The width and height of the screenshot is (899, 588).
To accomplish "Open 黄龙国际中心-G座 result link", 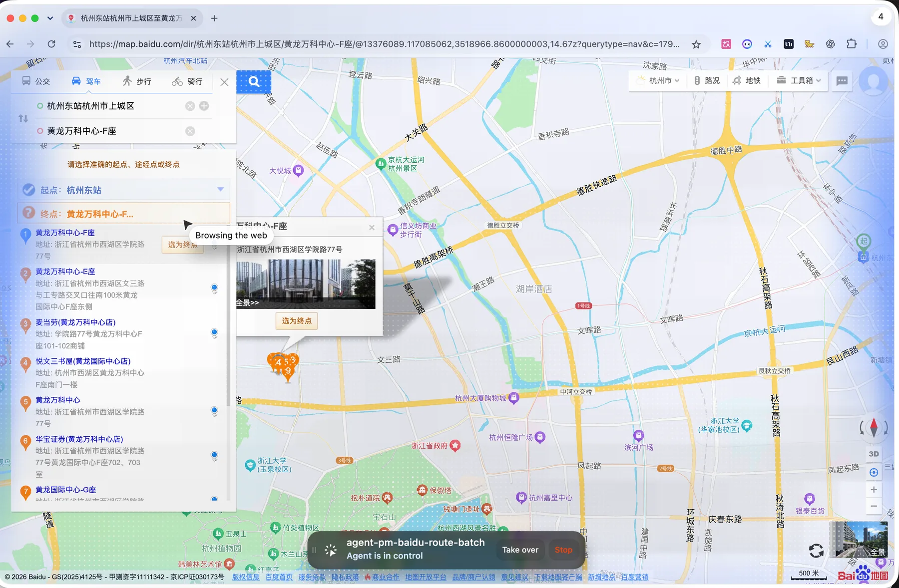I will point(65,490).
